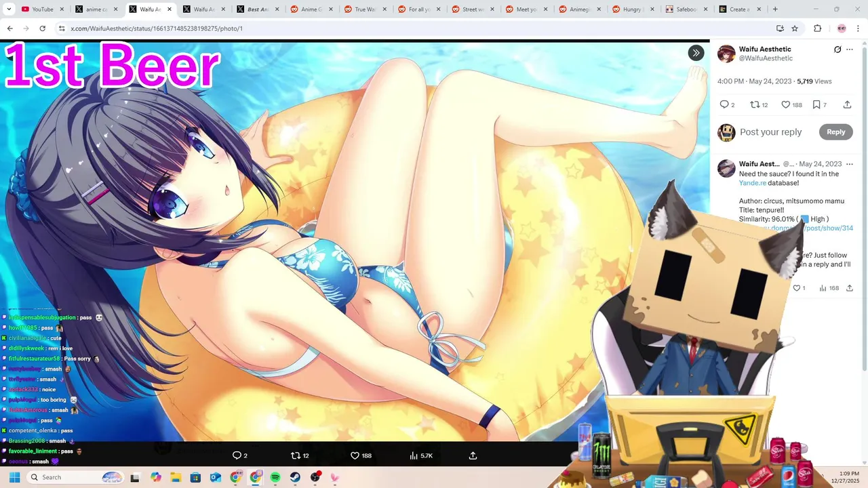868x488 pixels.
Task: Open the File Explorer taskbar icon
Action: (x=176, y=477)
